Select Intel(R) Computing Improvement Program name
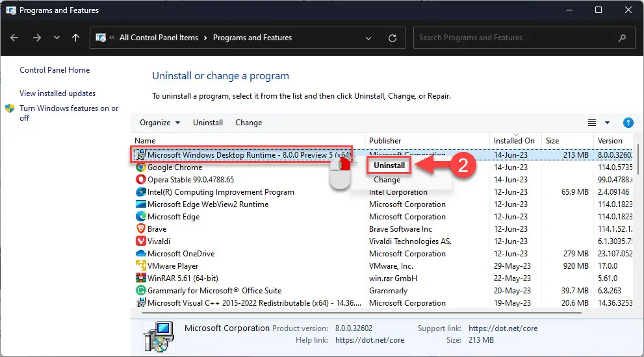 [221, 192]
